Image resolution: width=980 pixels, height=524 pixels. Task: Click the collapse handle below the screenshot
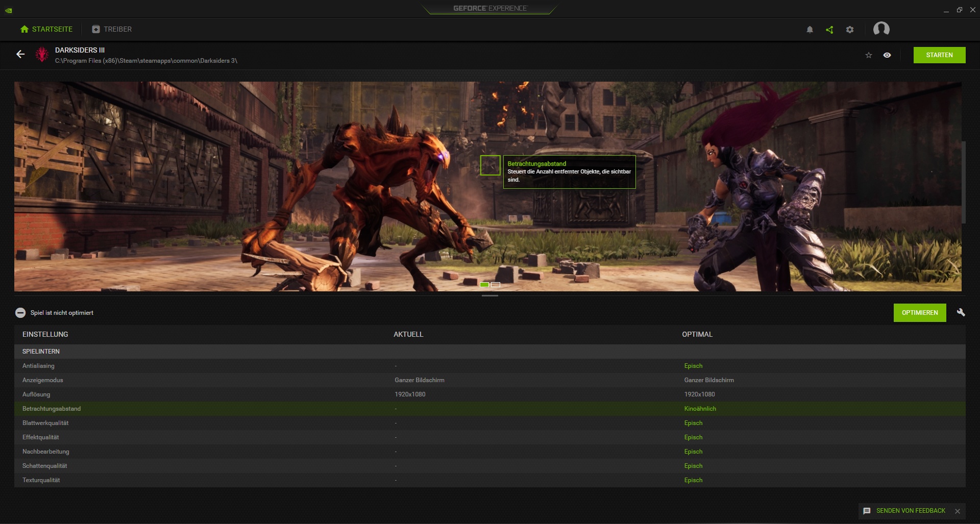pos(490,295)
